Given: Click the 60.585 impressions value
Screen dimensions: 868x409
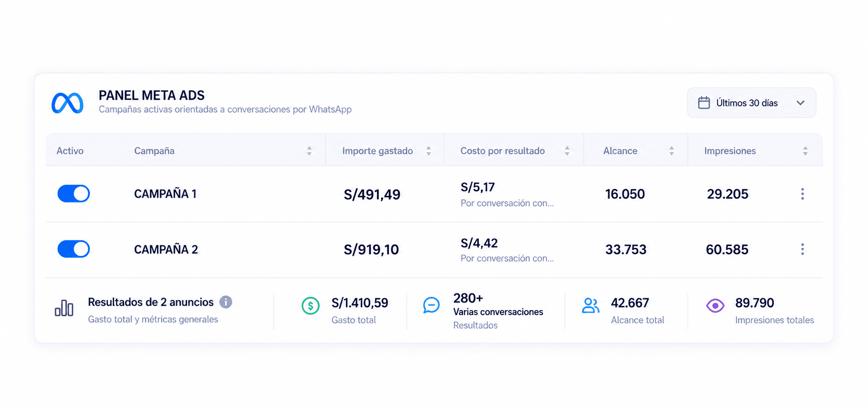Looking at the screenshot, I should [727, 249].
